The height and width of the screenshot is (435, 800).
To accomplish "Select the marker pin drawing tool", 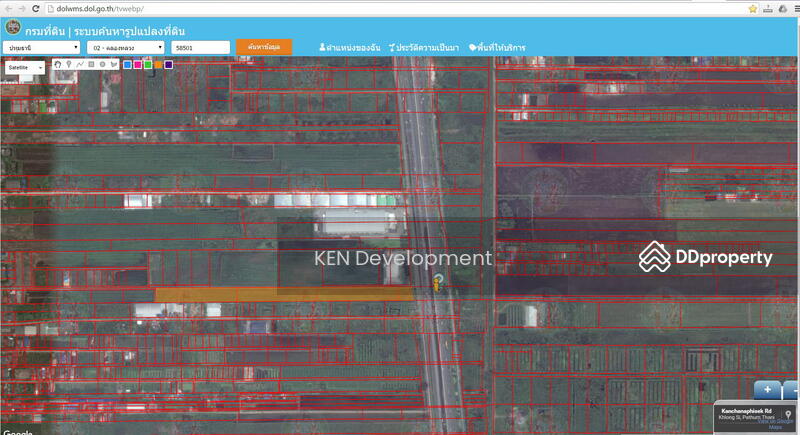I will (x=68, y=64).
